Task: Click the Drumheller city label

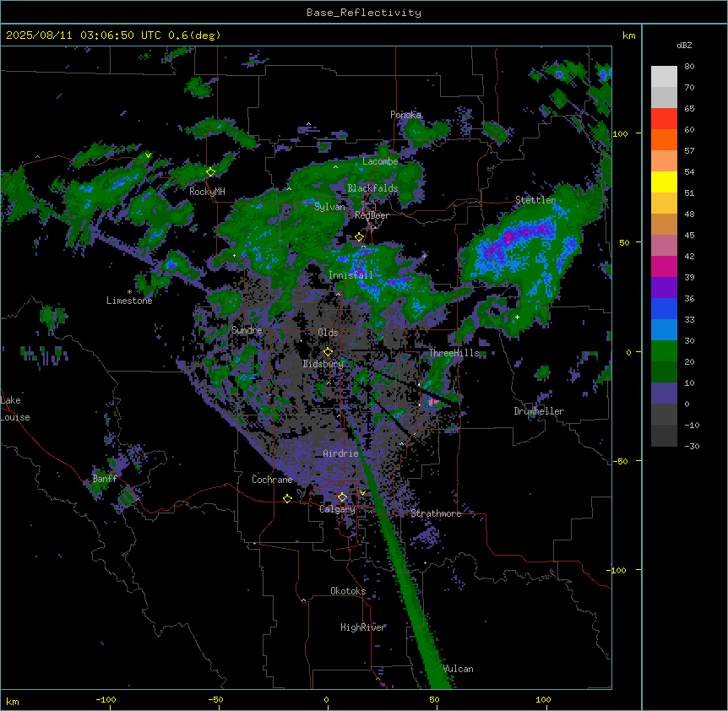Action: tap(539, 411)
